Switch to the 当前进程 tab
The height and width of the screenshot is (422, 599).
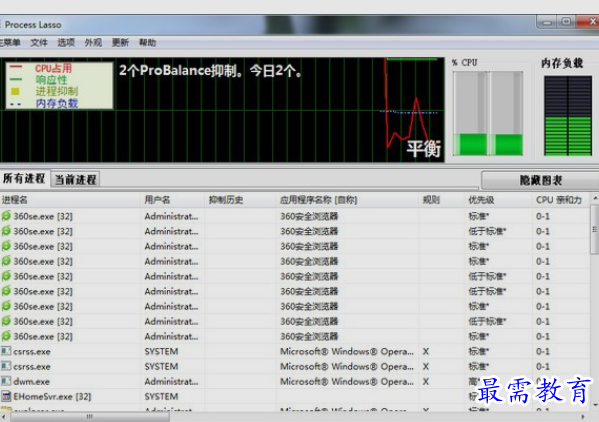[76, 179]
